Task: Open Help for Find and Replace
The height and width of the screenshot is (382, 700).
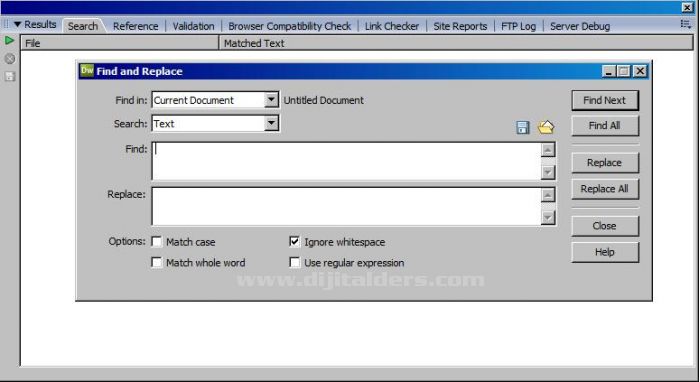Action: coord(605,252)
